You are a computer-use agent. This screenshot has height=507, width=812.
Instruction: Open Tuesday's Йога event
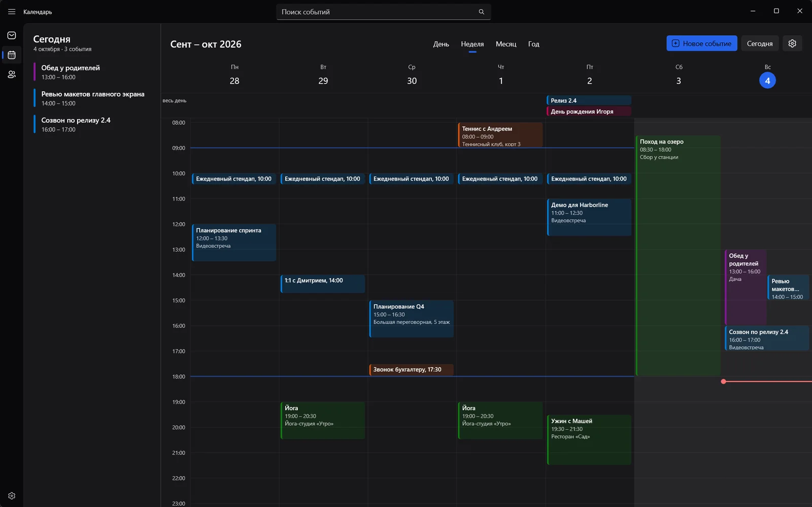click(323, 420)
